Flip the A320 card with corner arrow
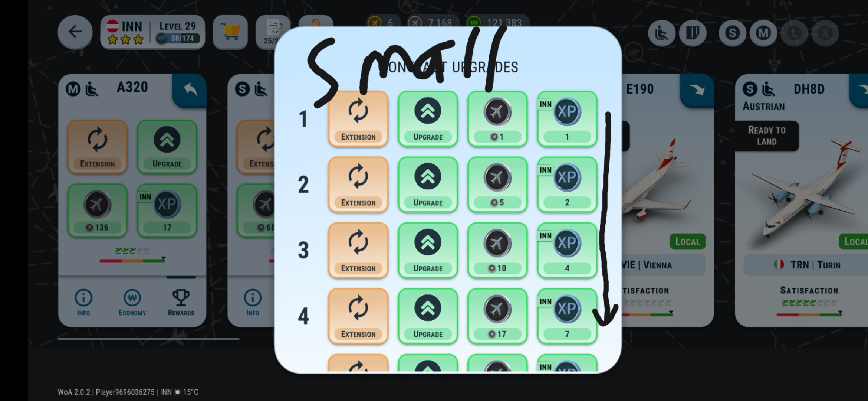The width and height of the screenshot is (868, 401). [x=190, y=90]
